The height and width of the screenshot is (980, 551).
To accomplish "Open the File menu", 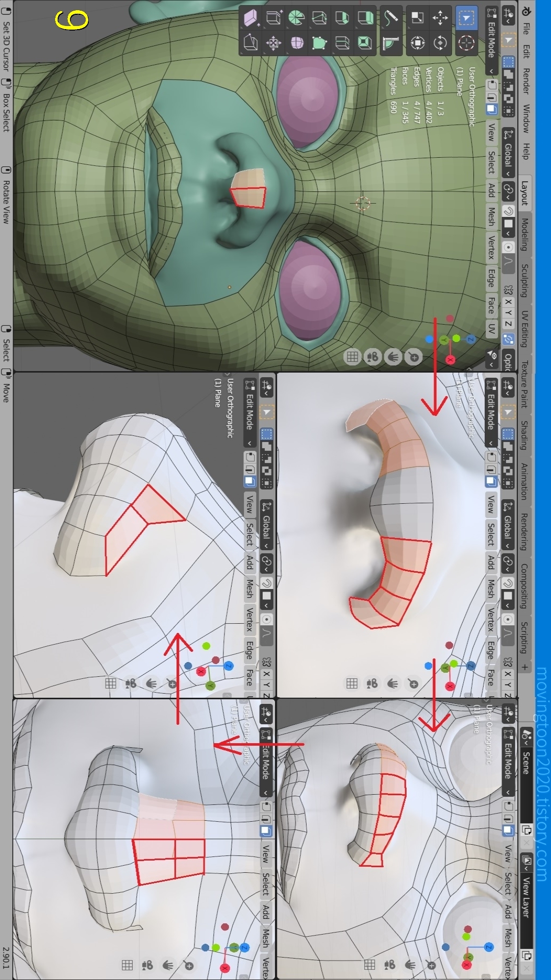I will (526, 29).
